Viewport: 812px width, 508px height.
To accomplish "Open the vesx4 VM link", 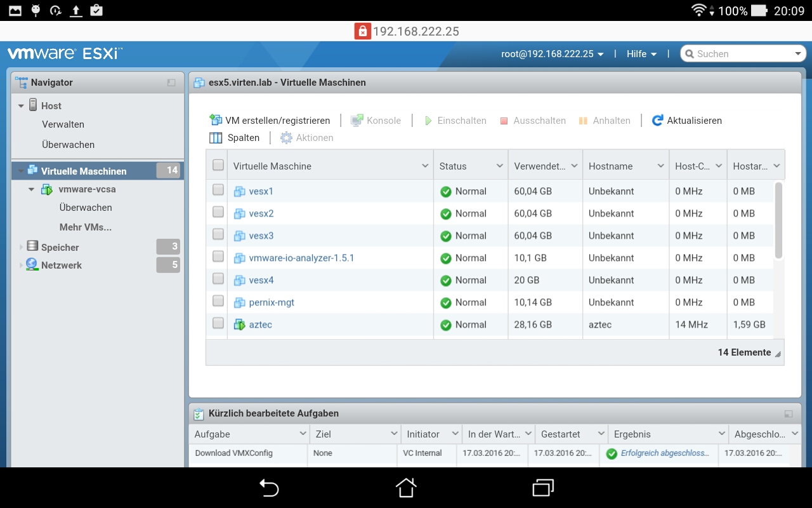I will click(261, 280).
